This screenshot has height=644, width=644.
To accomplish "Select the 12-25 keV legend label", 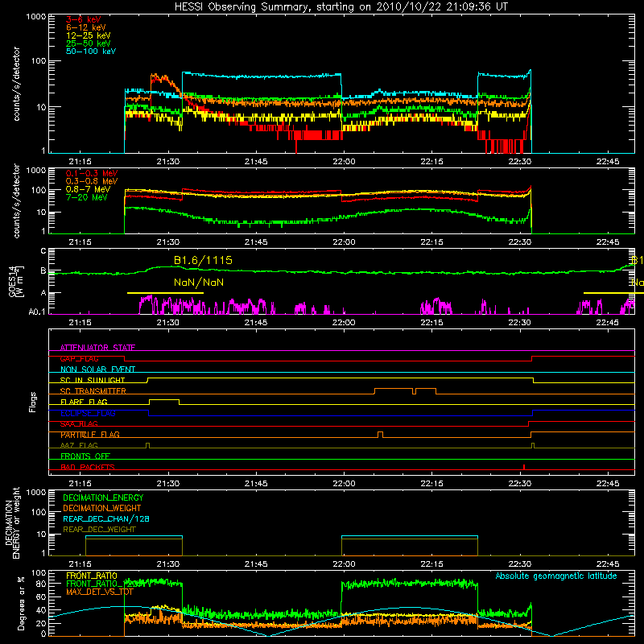I will click(x=89, y=35).
